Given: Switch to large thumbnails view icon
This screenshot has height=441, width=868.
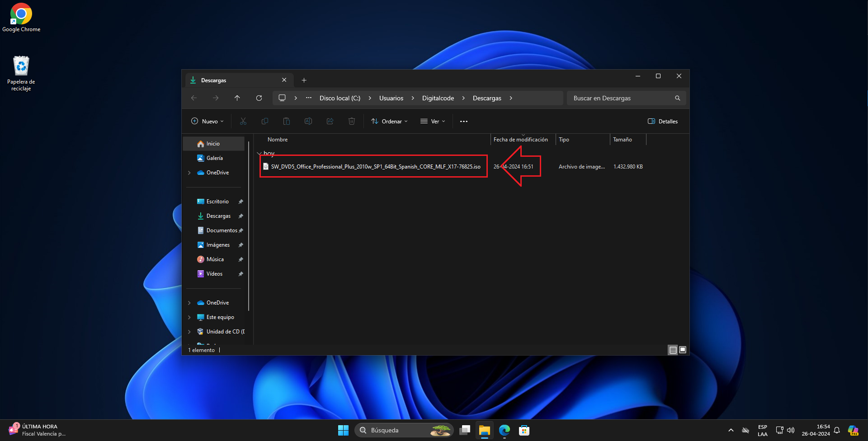Looking at the screenshot, I should [683, 350].
